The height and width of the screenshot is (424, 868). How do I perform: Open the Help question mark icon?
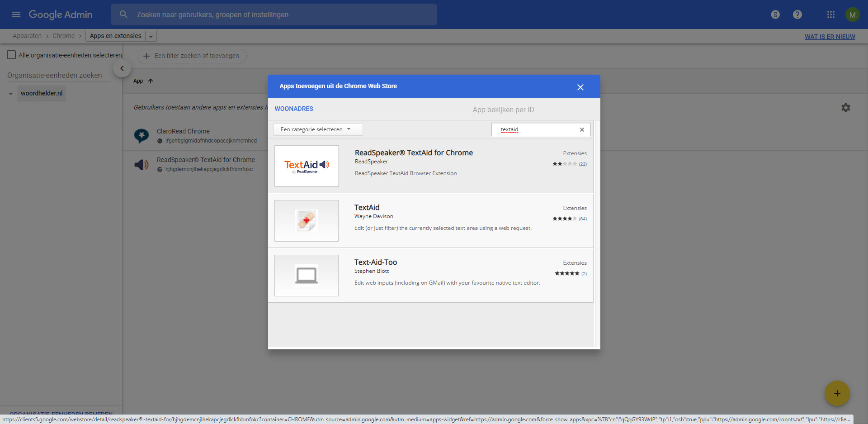pyautogui.click(x=797, y=14)
